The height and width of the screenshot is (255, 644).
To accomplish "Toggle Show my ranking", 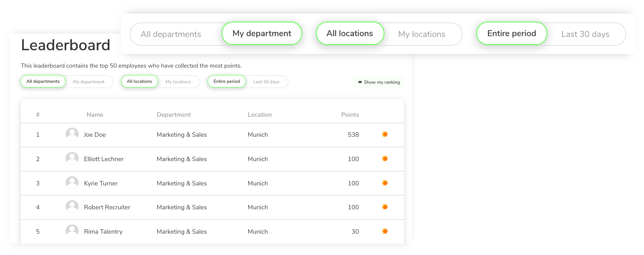I will point(379,82).
